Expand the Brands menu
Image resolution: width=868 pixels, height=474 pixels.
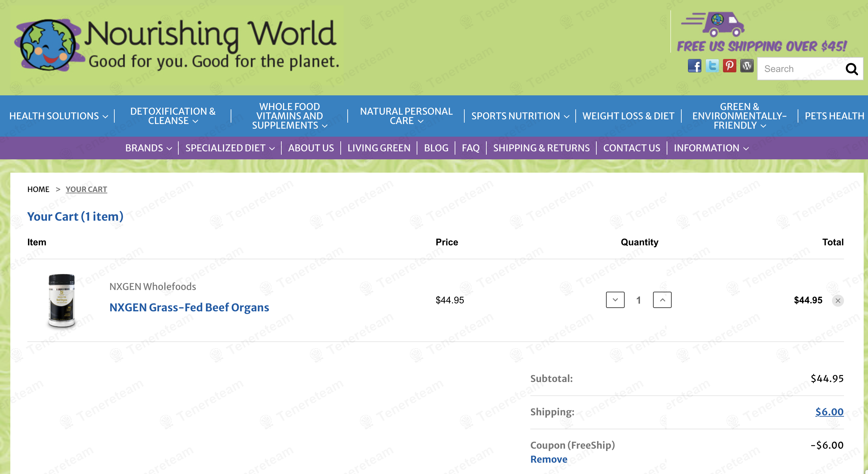click(x=149, y=148)
